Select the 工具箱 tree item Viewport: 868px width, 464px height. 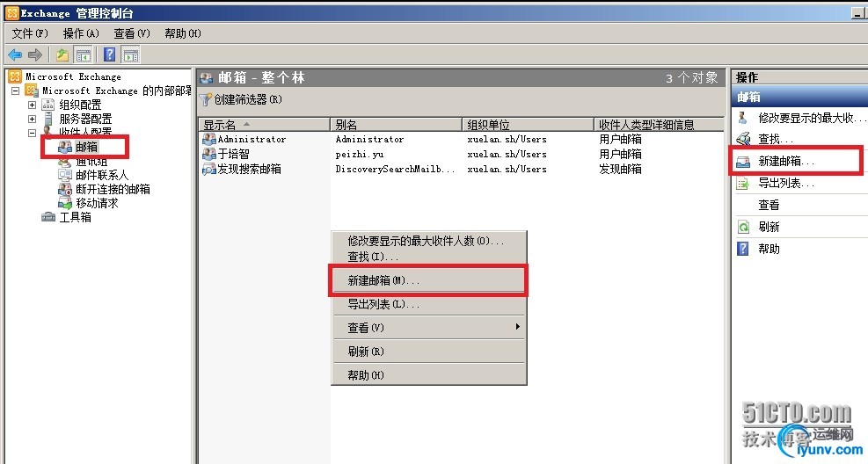76,217
